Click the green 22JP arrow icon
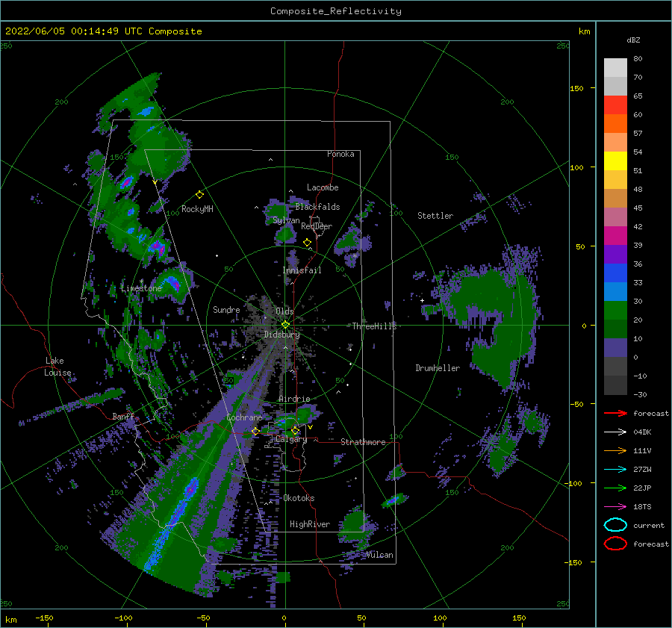This screenshot has width=672, height=628. pos(615,488)
